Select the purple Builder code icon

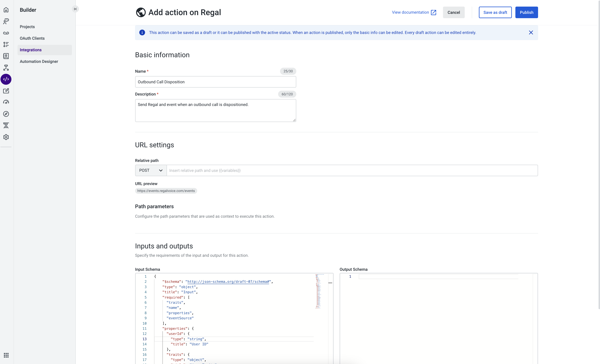click(6, 79)
